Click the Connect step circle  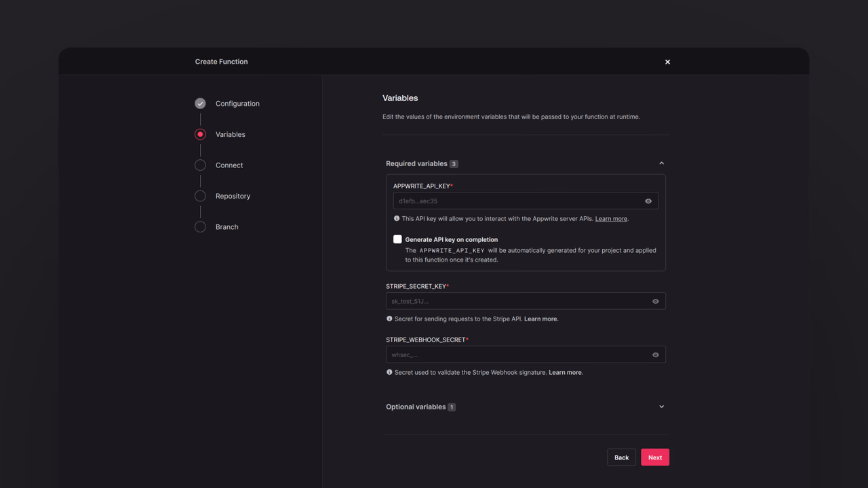point(200,165)
